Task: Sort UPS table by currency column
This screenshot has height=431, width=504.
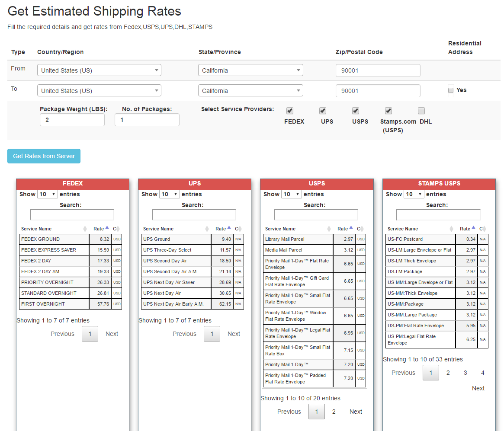Action: [x=238, y=229]
